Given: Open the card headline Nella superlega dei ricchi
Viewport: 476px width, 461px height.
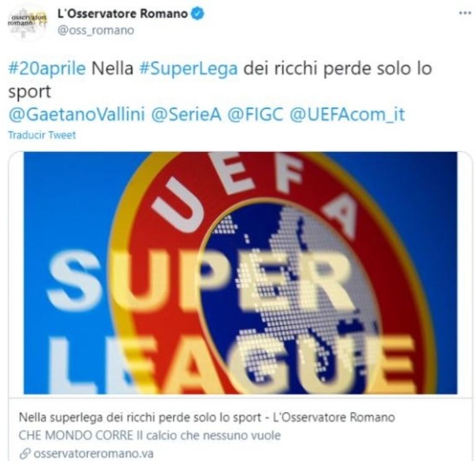Looking at the screenshot, I should tap(207, 418).
